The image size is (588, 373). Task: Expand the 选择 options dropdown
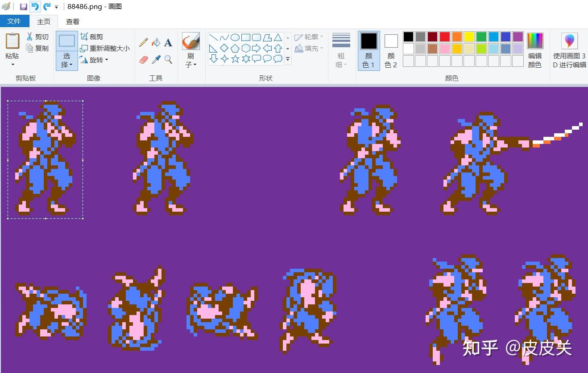[67, 60]
